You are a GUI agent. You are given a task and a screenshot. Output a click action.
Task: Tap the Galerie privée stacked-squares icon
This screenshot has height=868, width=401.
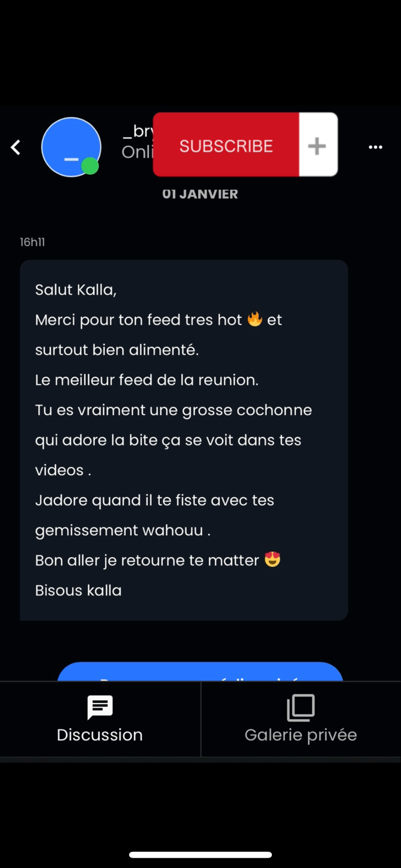(x=301, y=707)
